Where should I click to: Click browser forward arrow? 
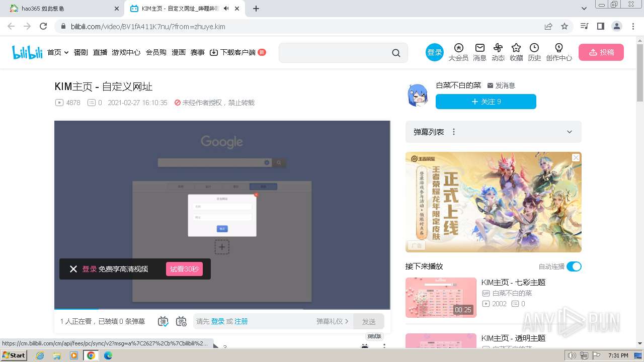[27, 26]
